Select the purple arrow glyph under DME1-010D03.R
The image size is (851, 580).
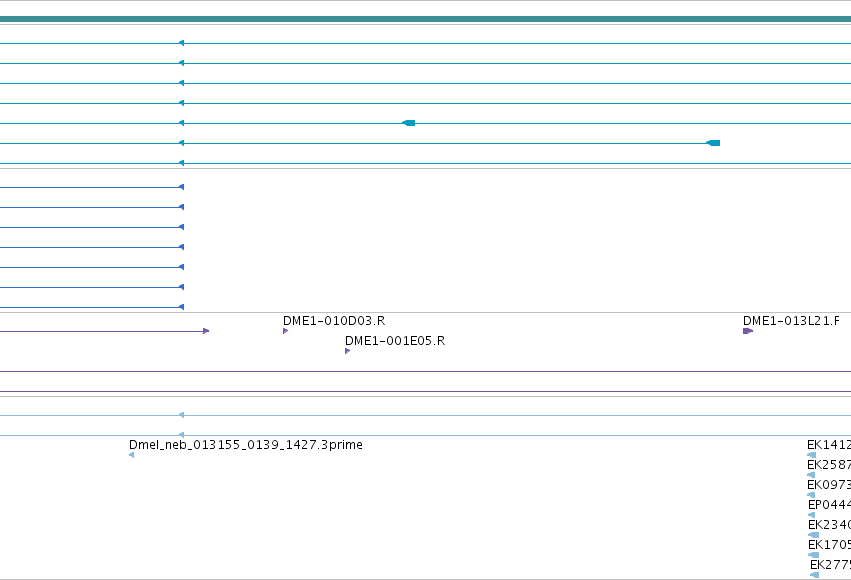[285, 331]
